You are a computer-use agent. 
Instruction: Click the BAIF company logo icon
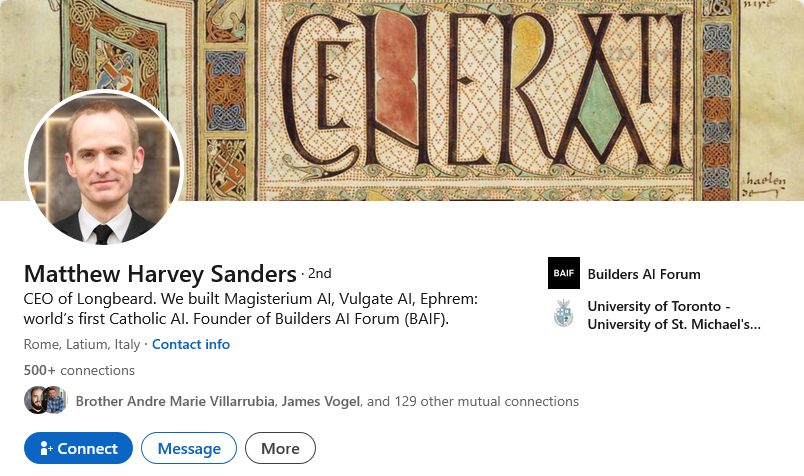click(564, 273)
